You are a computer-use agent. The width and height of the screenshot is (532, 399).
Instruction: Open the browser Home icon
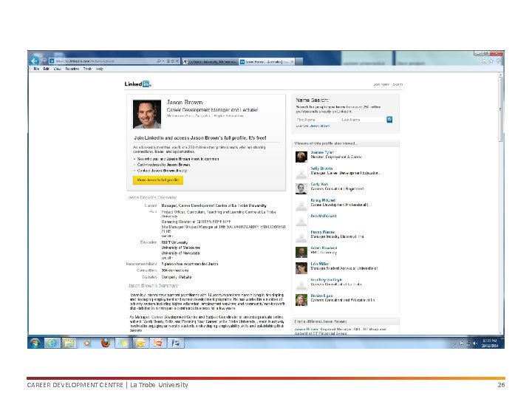click(485, 61)
